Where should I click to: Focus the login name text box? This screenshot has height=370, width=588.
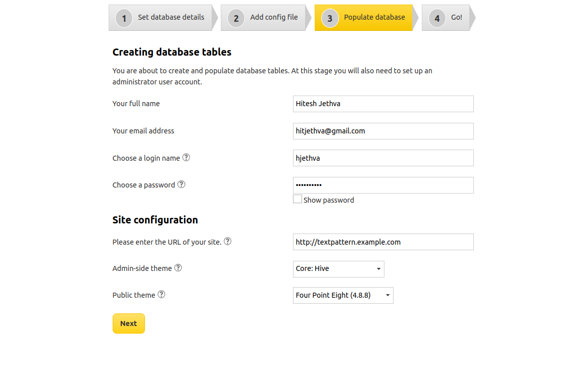(x=383, y=158)
